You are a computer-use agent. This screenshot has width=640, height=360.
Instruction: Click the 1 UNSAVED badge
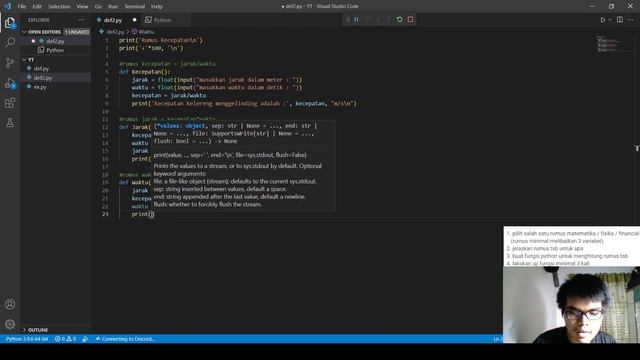[x=77, y=32]
